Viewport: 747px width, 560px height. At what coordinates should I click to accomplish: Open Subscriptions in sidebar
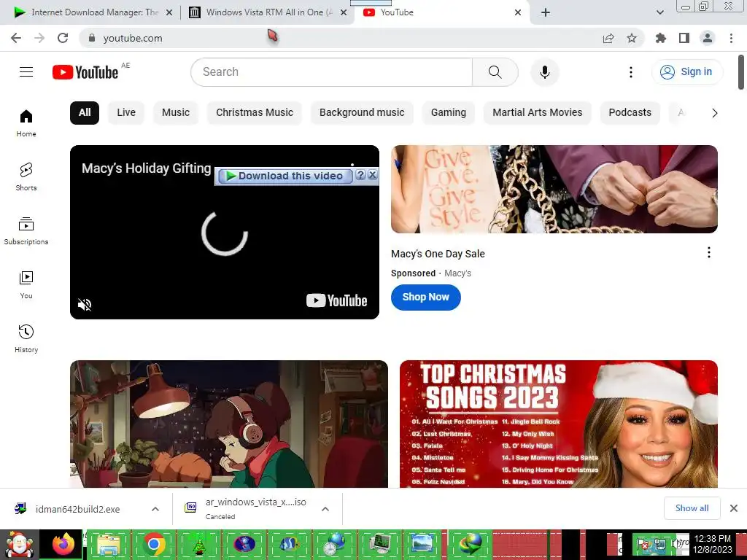[x=26, y=231]
